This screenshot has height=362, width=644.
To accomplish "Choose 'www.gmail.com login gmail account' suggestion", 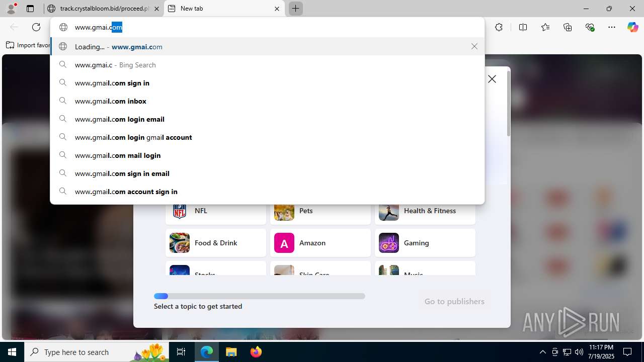I will [x=267, y=137].
